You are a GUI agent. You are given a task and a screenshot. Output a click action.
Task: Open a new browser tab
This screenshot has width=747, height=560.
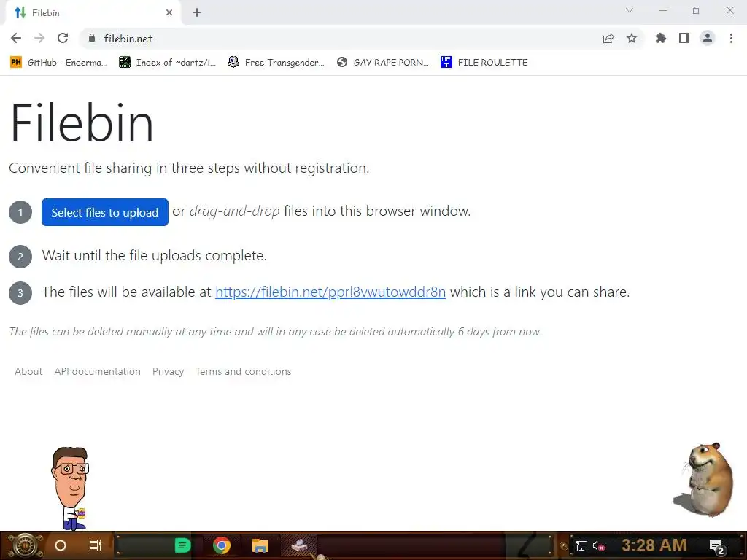[x=197, y=13]
